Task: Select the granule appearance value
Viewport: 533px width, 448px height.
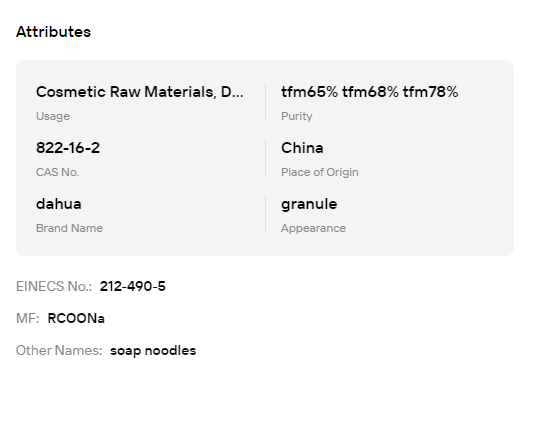Action: 309,205
